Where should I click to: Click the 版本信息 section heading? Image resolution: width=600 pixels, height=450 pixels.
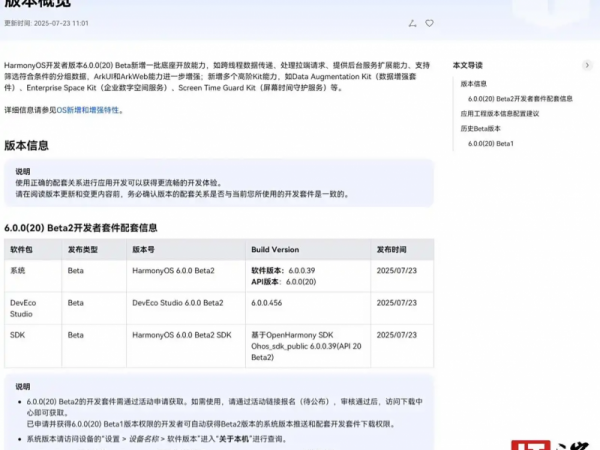tap(27, 145)
